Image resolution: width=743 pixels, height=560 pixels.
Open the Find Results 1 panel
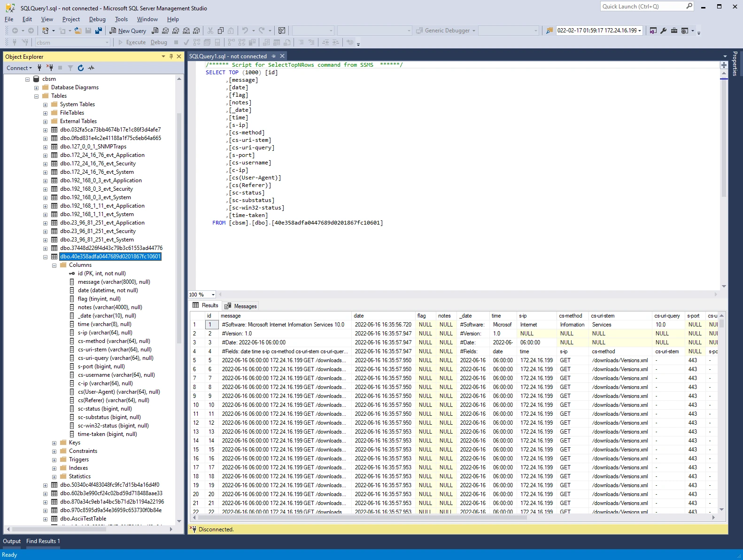43,541
